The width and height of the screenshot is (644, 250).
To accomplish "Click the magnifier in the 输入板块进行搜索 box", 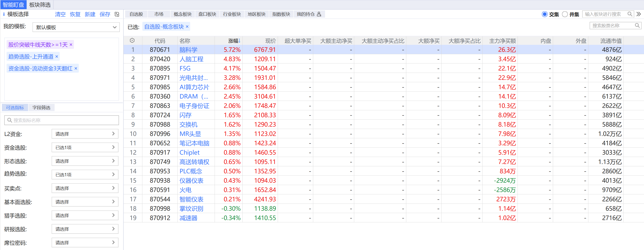I will pos(630,14).
